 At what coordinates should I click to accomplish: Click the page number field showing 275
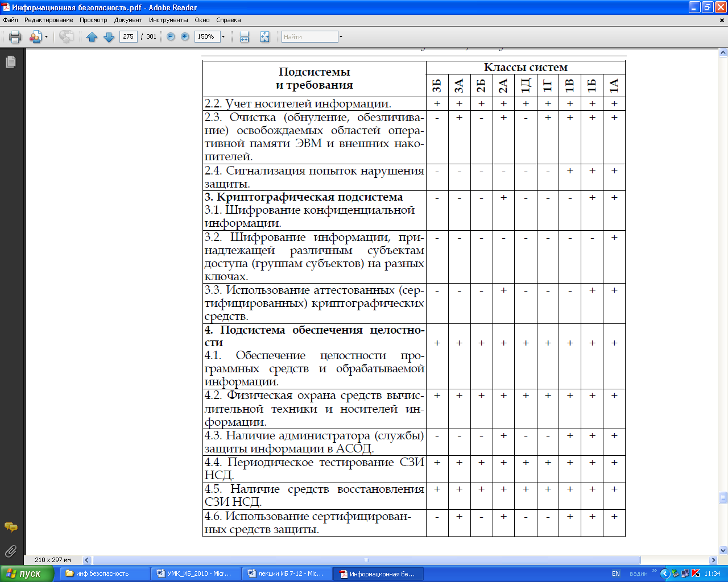[129, 36]
